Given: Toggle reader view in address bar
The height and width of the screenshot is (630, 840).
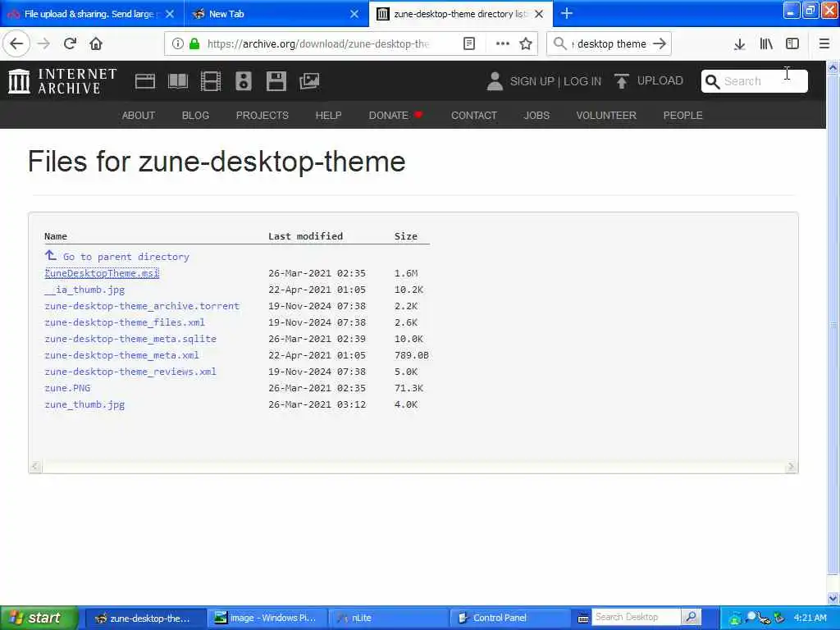Looking at the screenshot, I should click(x=468, y=44).
